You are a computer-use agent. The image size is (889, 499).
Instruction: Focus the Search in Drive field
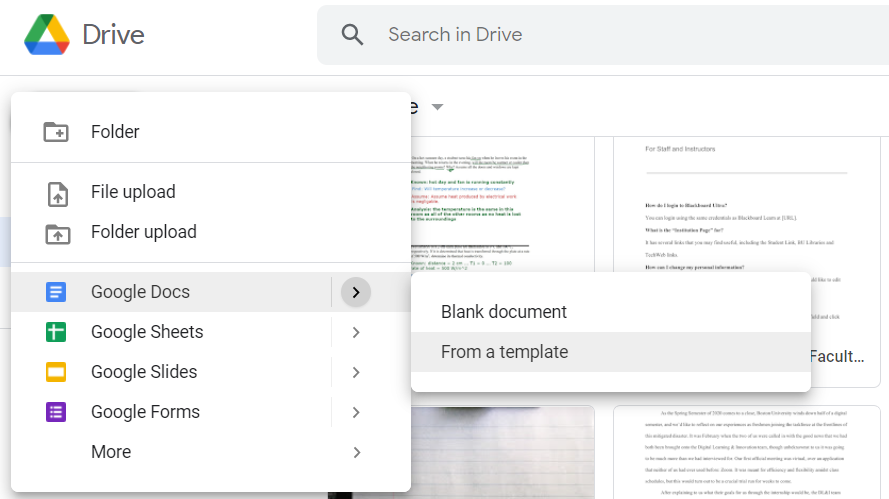coord(603,35)
